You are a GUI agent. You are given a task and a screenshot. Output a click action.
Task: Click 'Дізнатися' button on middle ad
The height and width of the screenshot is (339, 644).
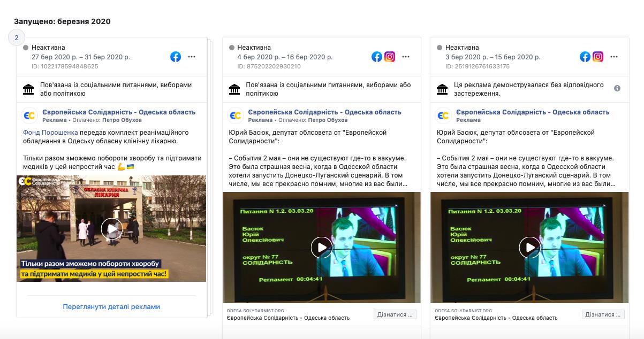(395, 314)
